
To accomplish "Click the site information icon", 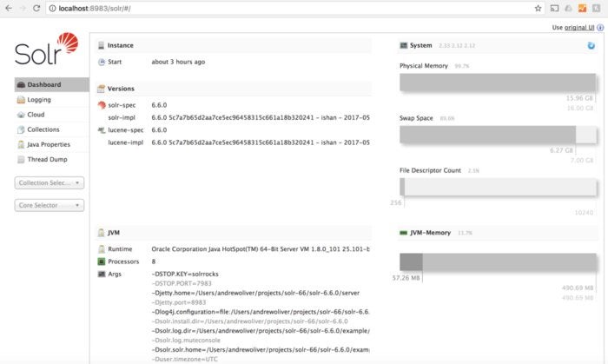I will [x=52, y=8].
